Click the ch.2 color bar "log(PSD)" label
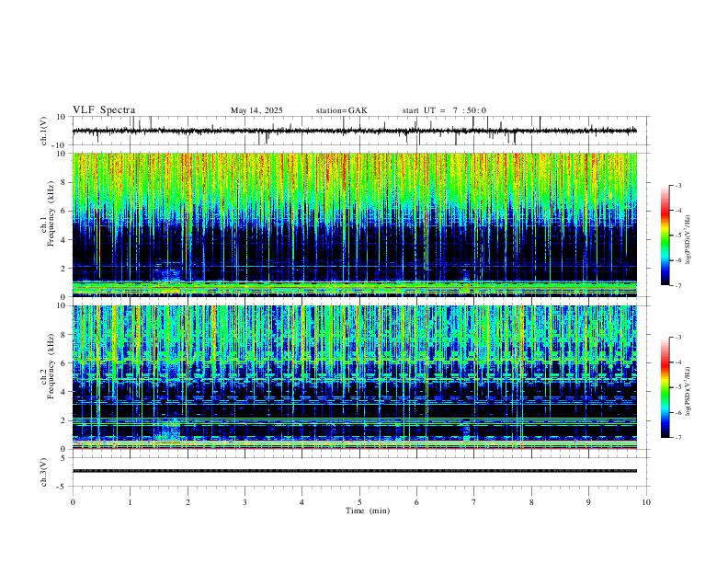The width and height of the screenshot is (728, 563). click(688, 392)
